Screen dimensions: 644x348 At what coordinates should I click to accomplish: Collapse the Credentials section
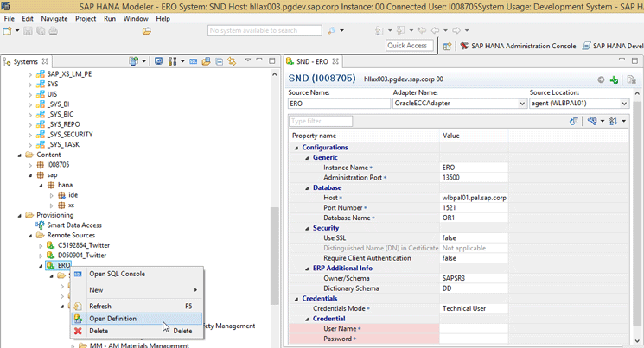point(296,299)
